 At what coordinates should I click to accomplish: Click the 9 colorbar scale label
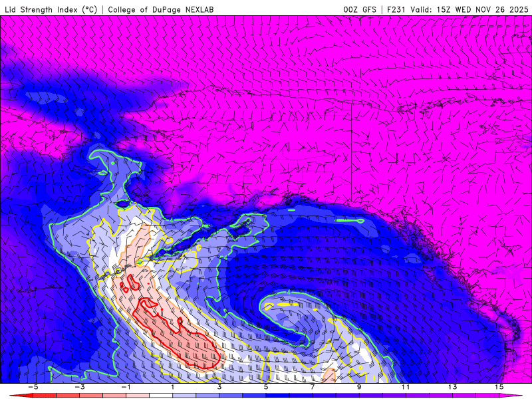[x=359, y=387]
